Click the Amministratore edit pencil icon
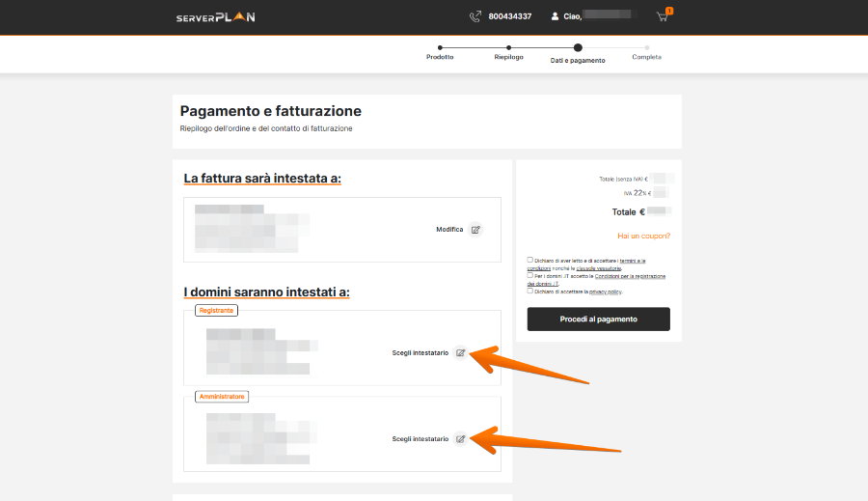 461,439
